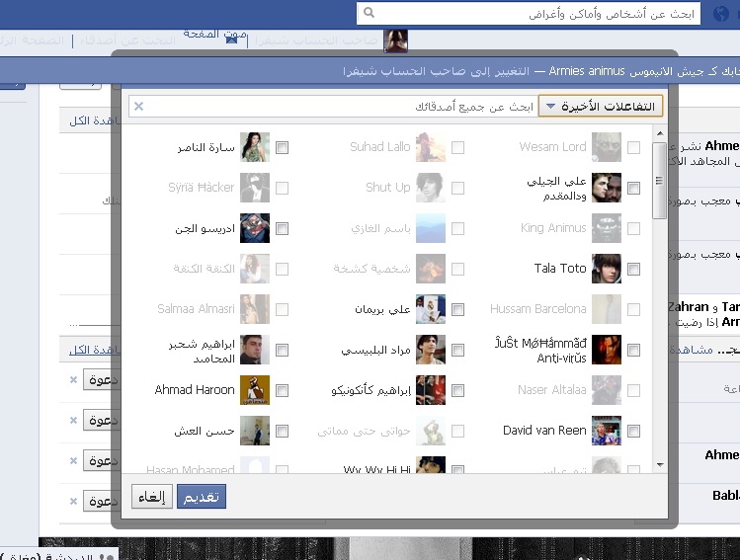The width and height of the screenshot is (740, 560).
Task: Check the box for ادريسو الجن
Action: pos(282,228)
